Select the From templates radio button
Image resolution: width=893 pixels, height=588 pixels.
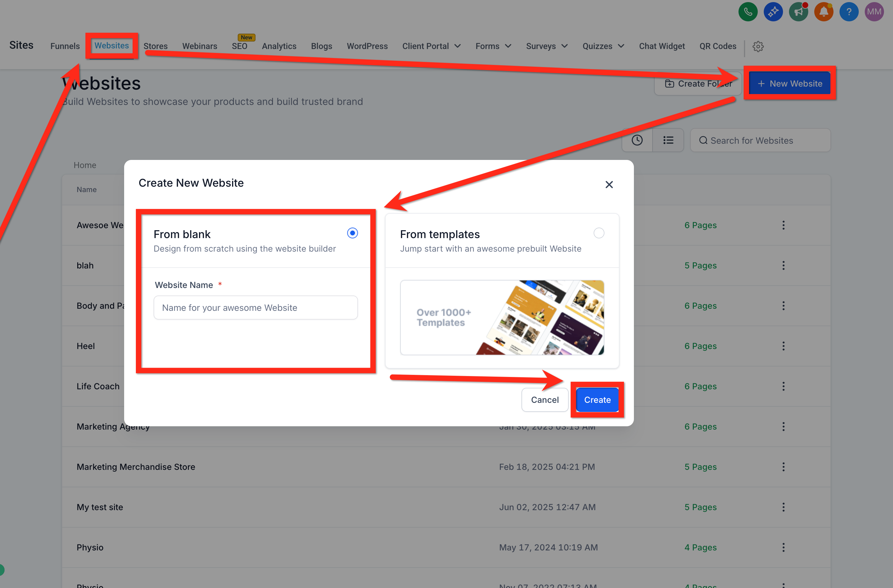point(599,233)
